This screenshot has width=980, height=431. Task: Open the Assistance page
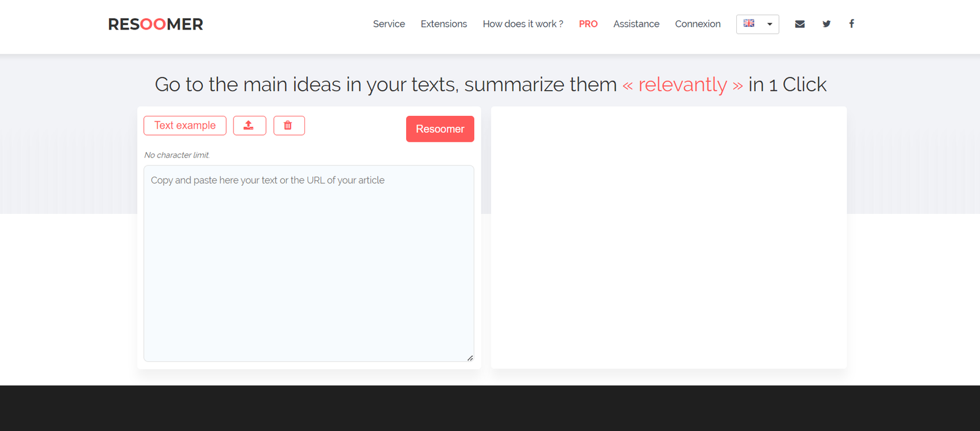(x=636, y=24)
